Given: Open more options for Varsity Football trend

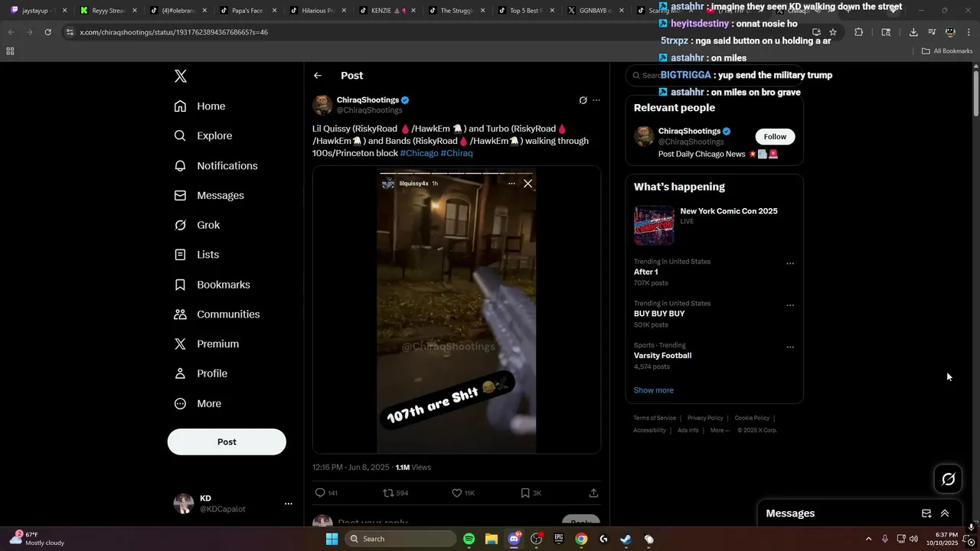Looking at the screenshot, I should pos(790,347).
